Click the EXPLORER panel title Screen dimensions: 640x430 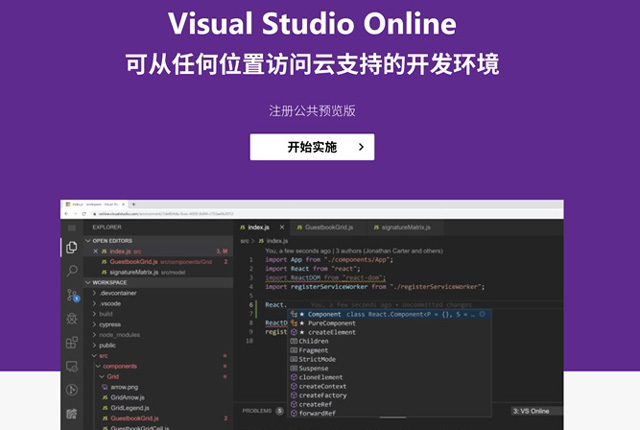(107, 227)
